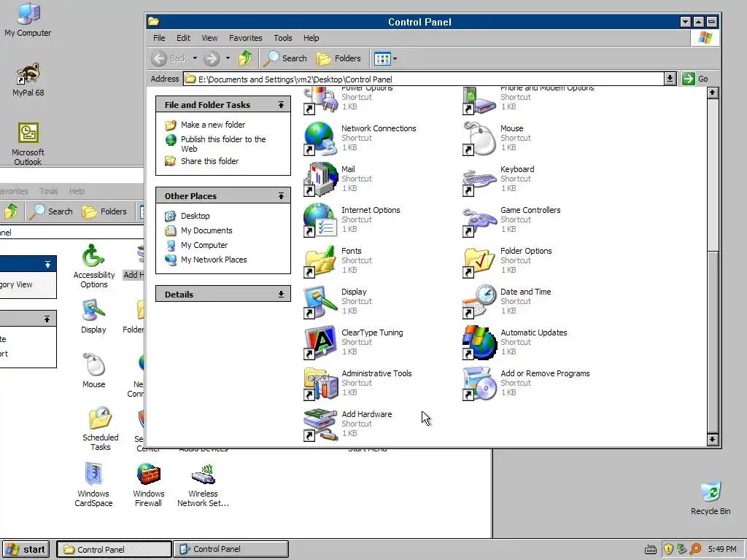Select Wireless Network Setup icon in back window
The height and width of the screenshot is (560, 747).
point(204,474)
